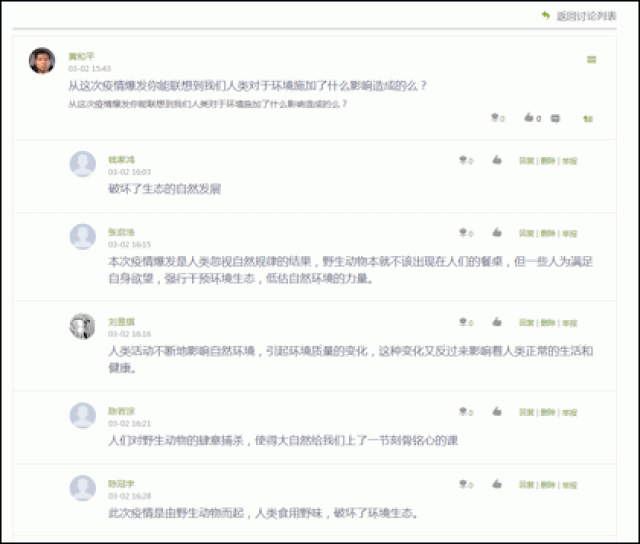Click the comment bubble icon on the main post
The image size is (640, 544).
point(555,118)
